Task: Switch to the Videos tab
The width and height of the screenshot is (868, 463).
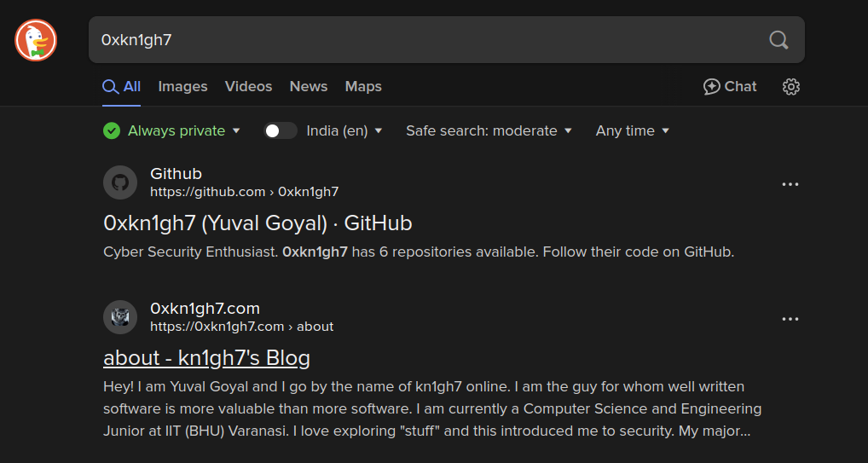Action: pyautogui.click(x=249, y=86)
